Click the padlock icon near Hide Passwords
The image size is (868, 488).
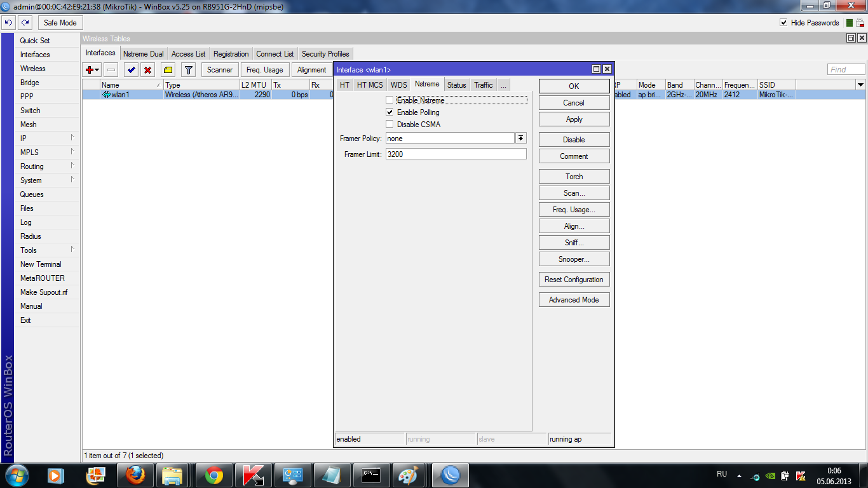(859, 22)
